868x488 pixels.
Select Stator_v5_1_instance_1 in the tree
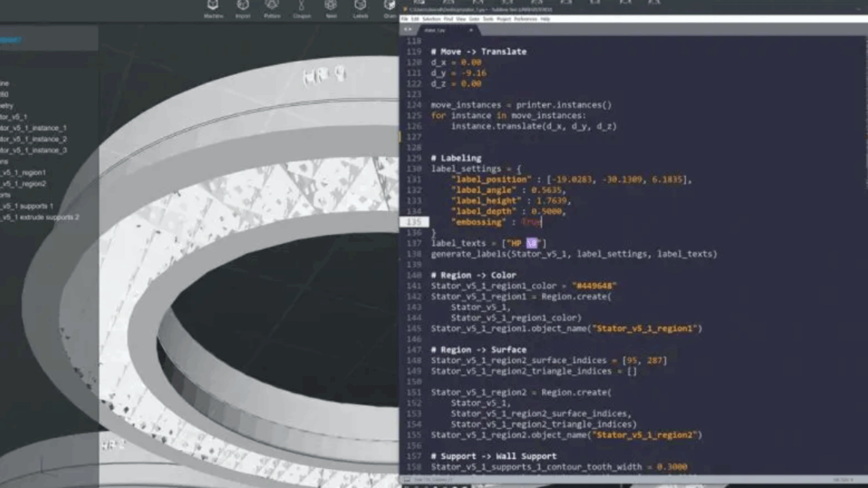click(x=33, y=128)
